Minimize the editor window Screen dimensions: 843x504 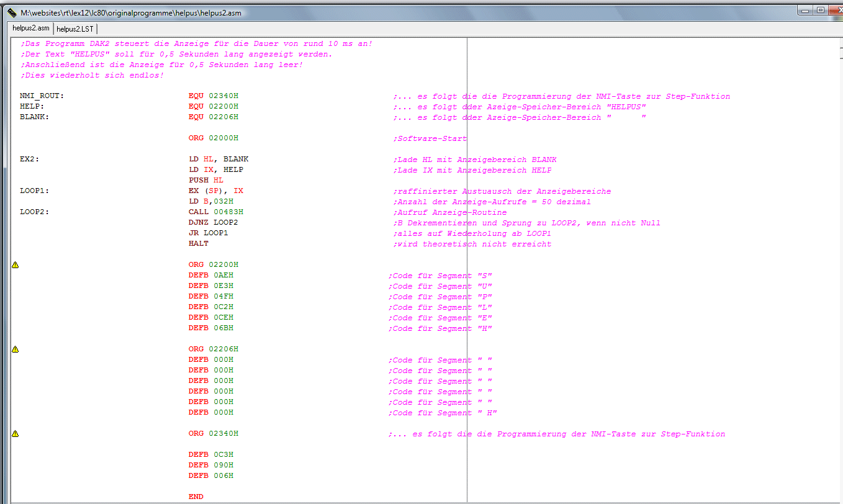(x=806, y=10)
